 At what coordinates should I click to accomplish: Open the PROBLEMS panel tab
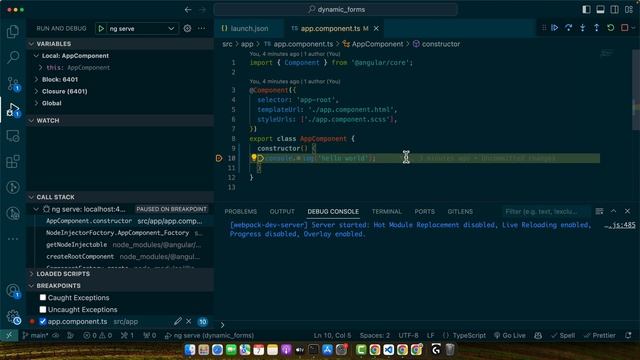[x=241, y=211]
